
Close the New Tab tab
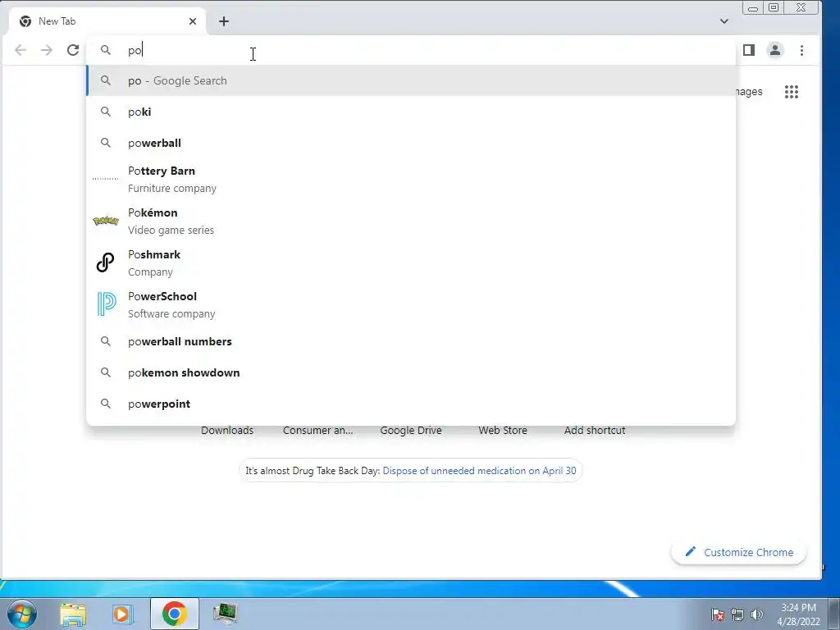193,21
